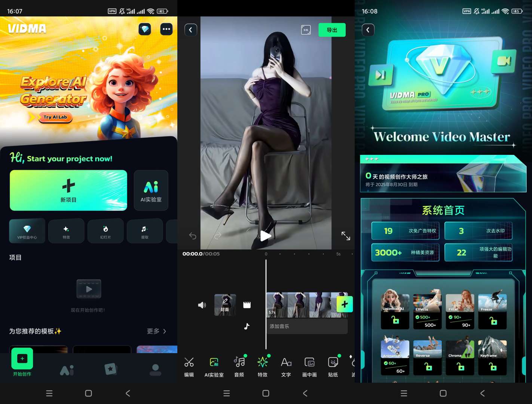
Task: Tap the clapperboard icon on the timeline
Action: (x=247, y=305)
